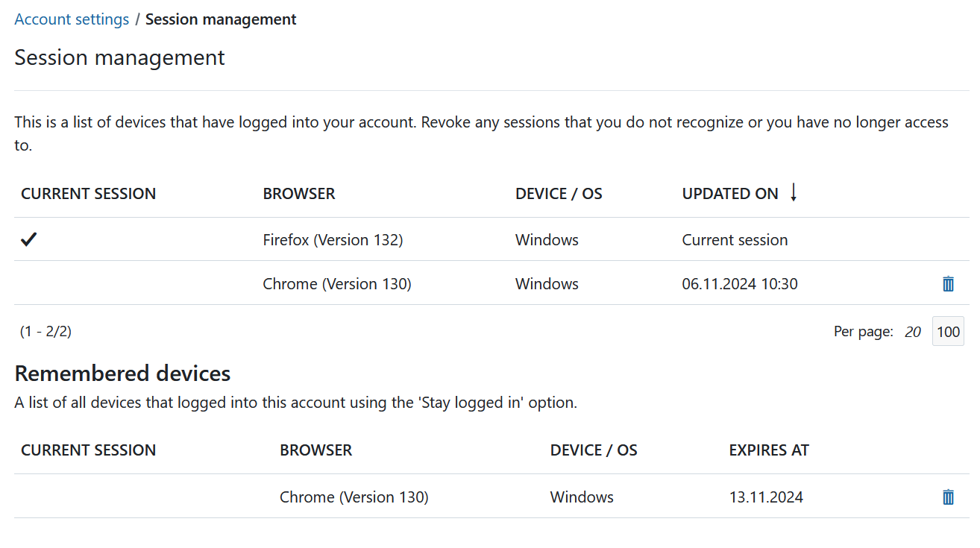
Task: Click the checkmark marking the current Firefox session
Action: click(x=28, y=239)
